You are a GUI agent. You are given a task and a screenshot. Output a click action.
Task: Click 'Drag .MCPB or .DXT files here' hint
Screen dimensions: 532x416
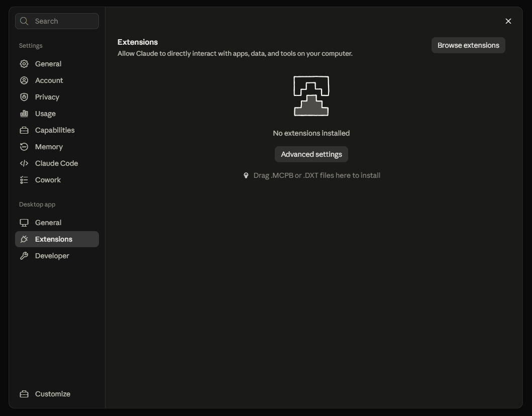click(317, 175)
